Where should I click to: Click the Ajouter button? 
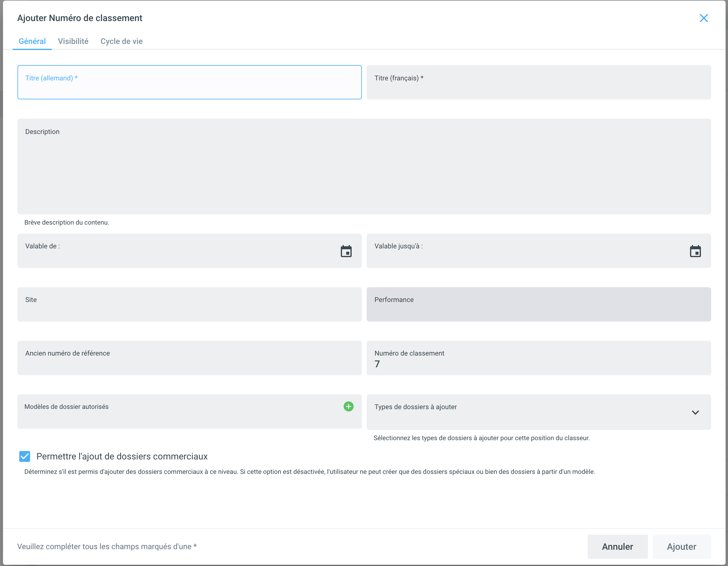[x=681, y=547]
